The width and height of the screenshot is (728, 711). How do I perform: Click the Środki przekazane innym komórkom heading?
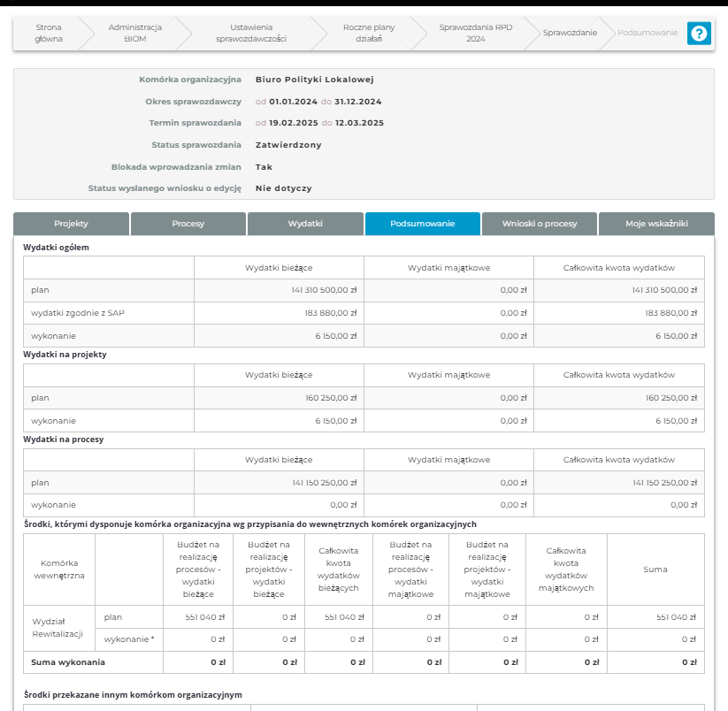133,695
